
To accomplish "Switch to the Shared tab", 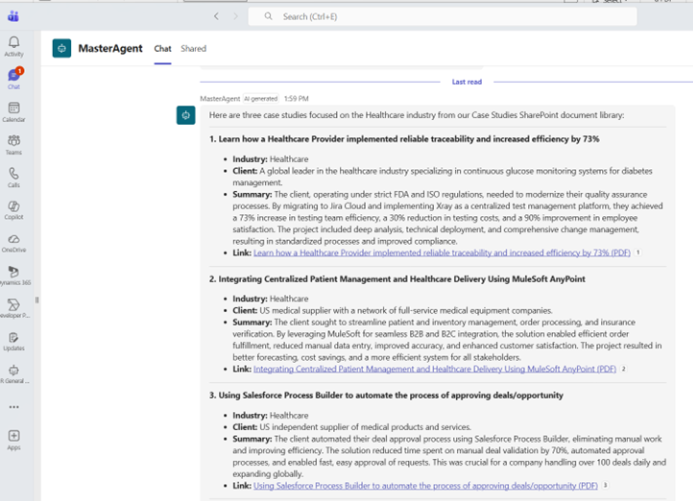I will (x=193, y=48).
